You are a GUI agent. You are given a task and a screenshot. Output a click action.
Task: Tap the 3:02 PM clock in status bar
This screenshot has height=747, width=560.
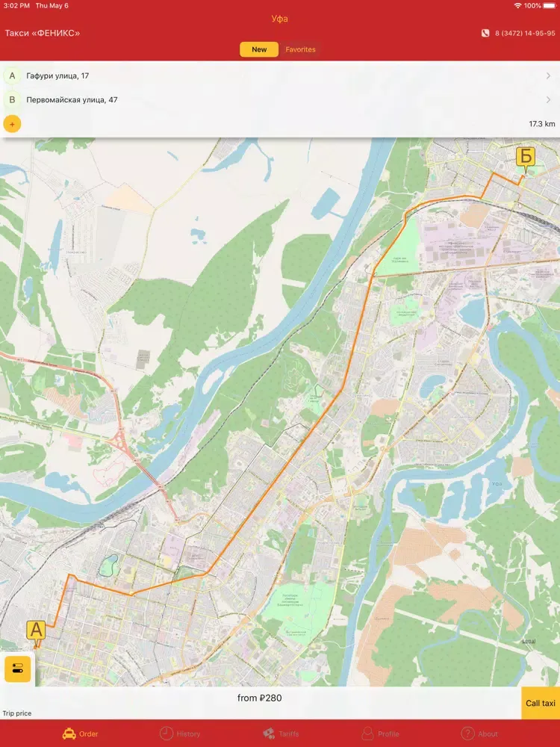(16, 6)
